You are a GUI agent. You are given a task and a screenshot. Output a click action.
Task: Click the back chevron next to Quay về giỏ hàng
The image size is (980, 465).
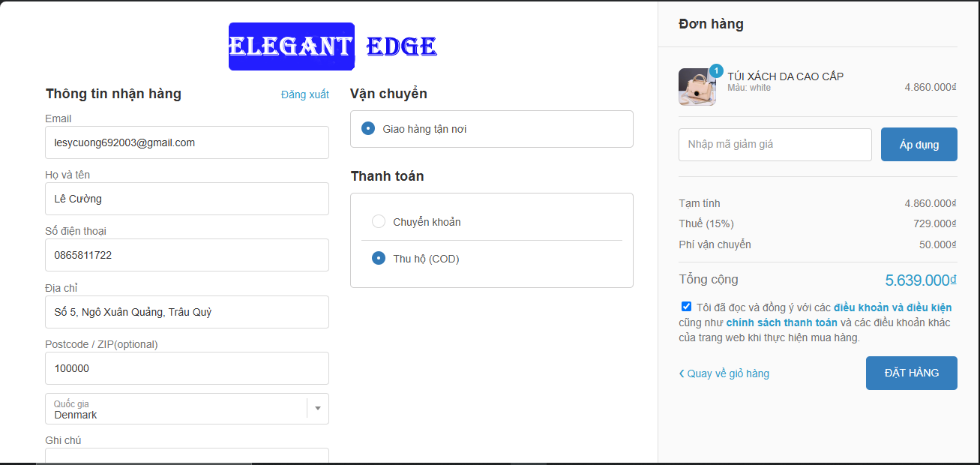682,373
